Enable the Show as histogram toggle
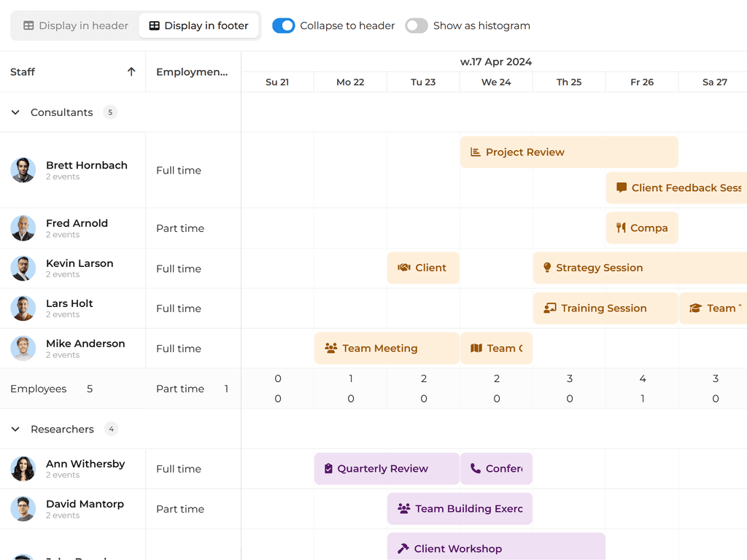 [416, 26]
